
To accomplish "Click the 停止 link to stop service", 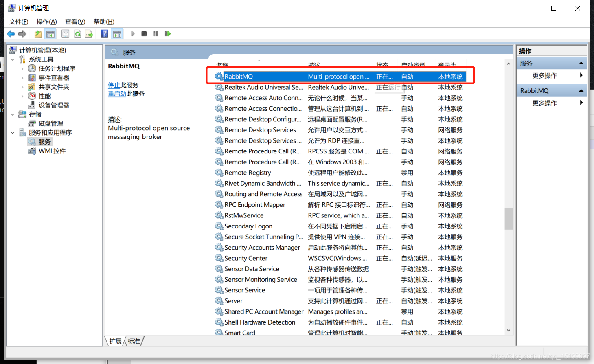I will click(x=114, y=85).
